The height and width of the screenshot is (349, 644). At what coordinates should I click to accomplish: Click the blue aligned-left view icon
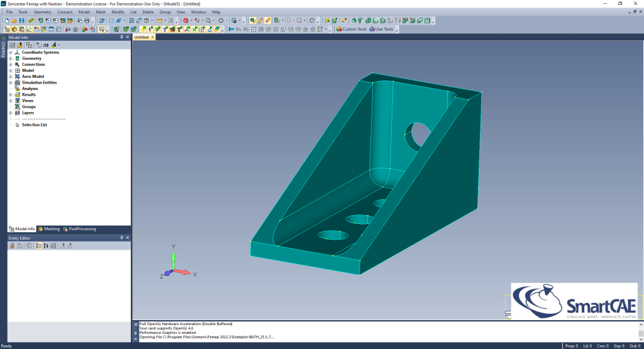tap(231, 29)
